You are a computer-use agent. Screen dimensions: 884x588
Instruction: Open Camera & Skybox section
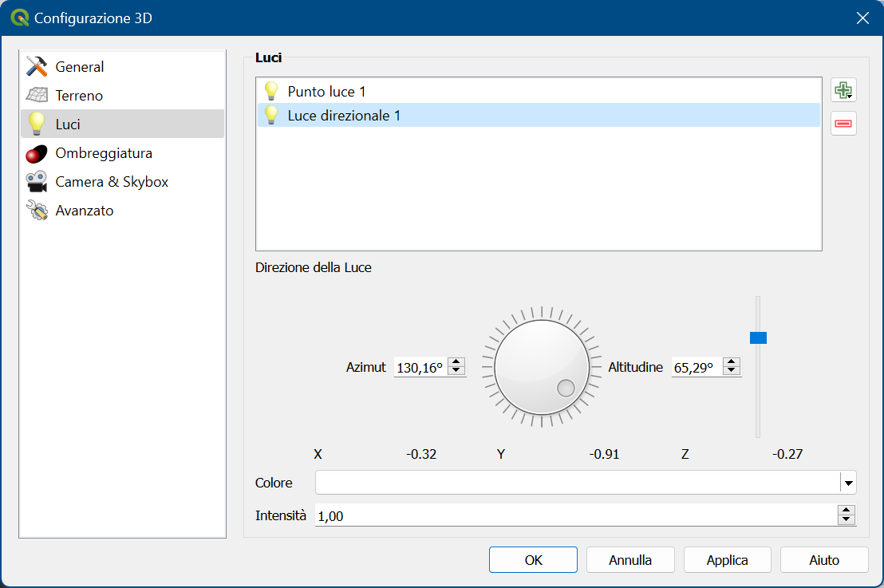coord(122,182)
